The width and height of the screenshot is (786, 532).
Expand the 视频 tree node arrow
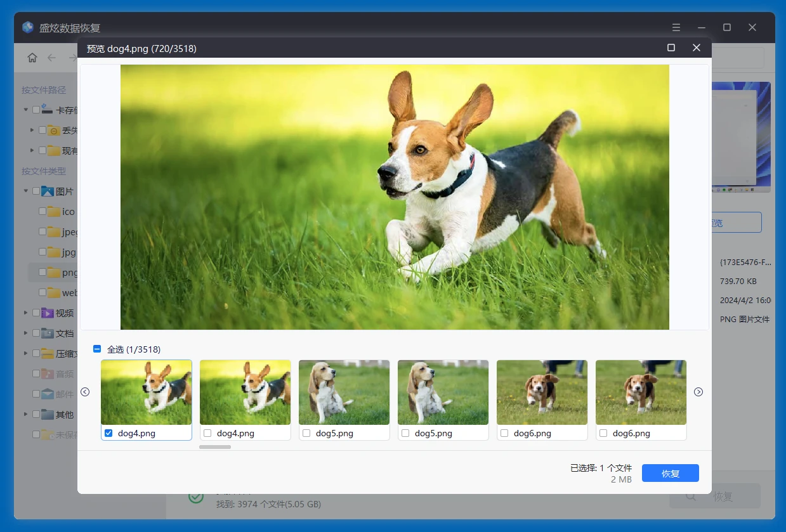tap(26, 313)
